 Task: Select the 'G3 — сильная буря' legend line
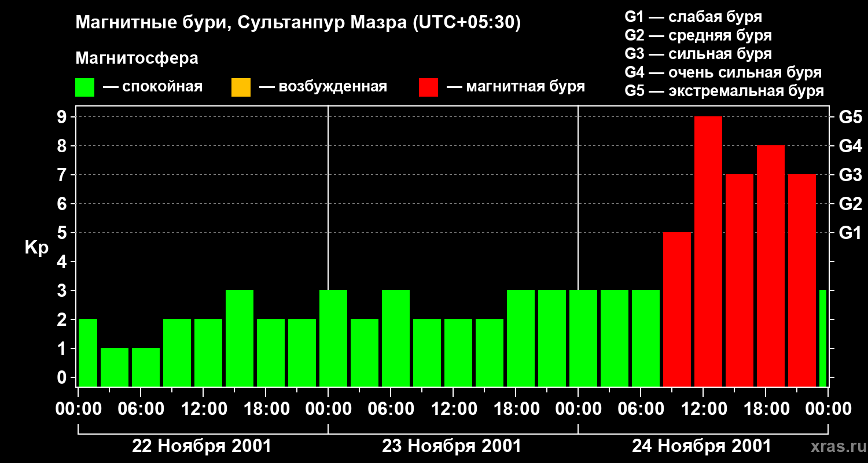tap(698, 54)
